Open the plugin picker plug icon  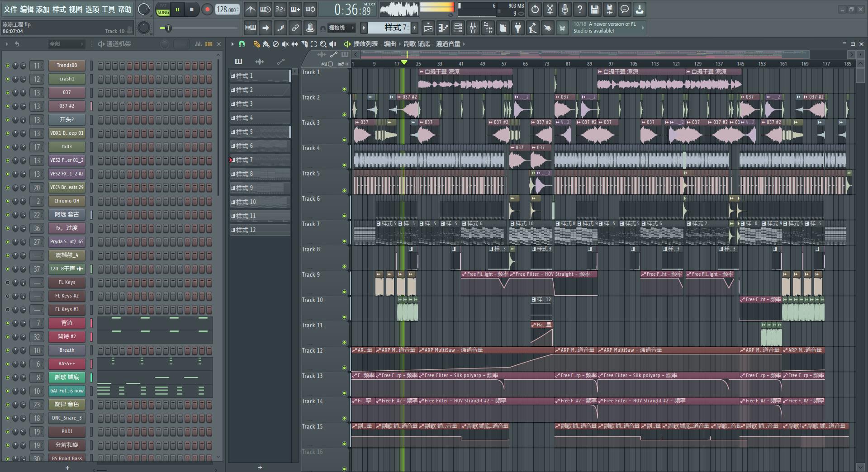[518, 28]
